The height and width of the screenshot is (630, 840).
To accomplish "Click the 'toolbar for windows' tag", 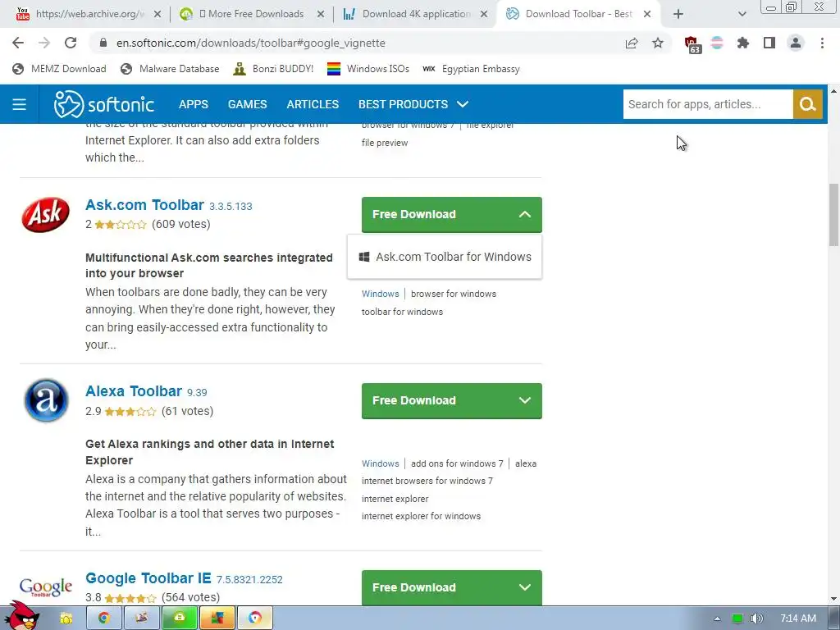I will [402, 312].
